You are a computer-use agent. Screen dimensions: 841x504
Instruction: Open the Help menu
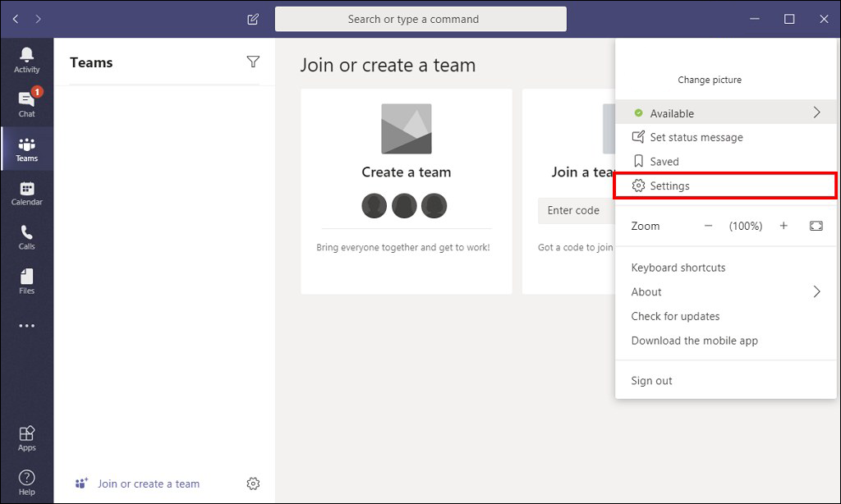(x=27, y=483)
